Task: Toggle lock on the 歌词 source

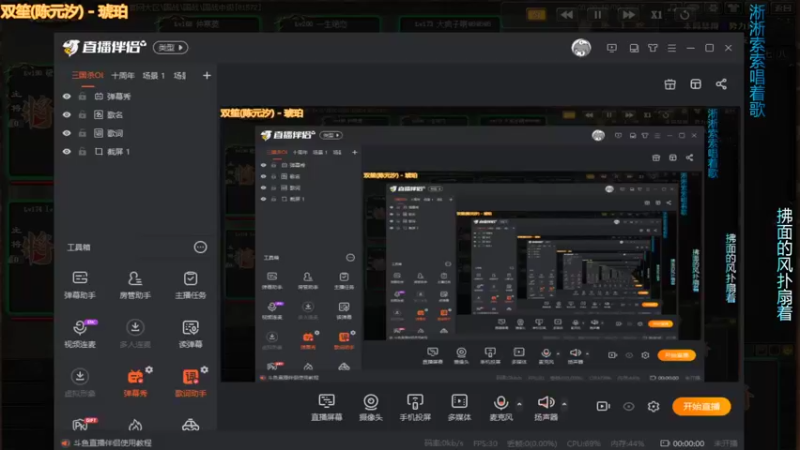Action: click(x=82, y=133)
